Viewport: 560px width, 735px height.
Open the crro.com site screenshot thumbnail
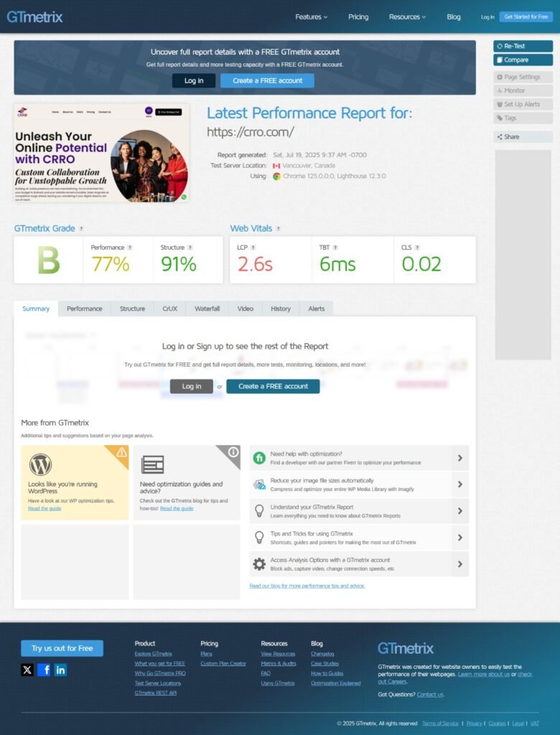pos(101,153)
